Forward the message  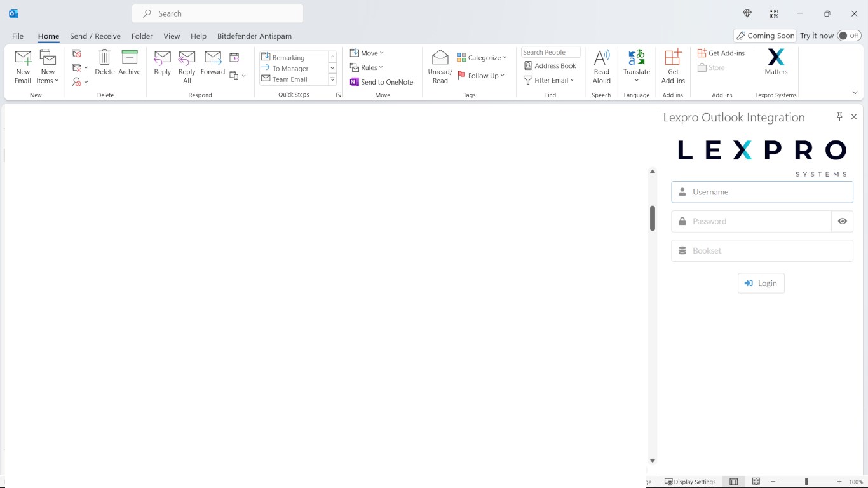(x=213, y=63)
